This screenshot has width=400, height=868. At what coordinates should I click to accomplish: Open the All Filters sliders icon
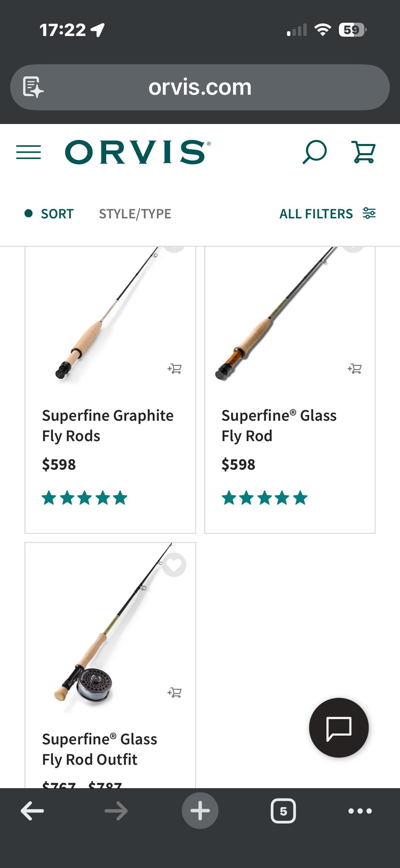[369, 213]
